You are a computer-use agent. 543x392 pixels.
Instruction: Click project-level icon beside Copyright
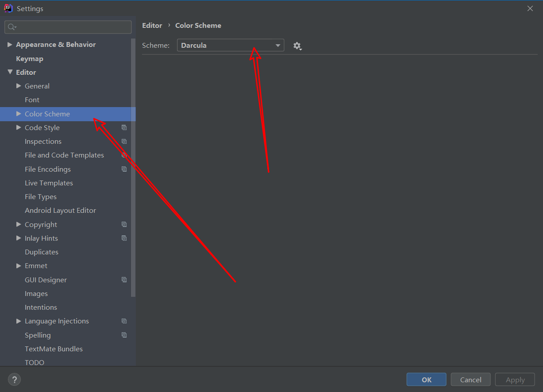pos(124,224)
